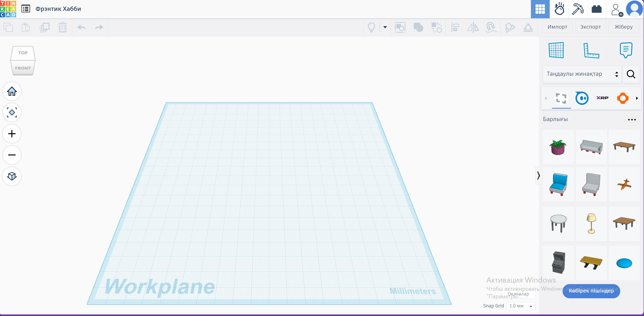The height and width of the screenshot is (316, 644).
Task: Toggle show-all lightbulb visibility
Action: (x=371, y=27)
